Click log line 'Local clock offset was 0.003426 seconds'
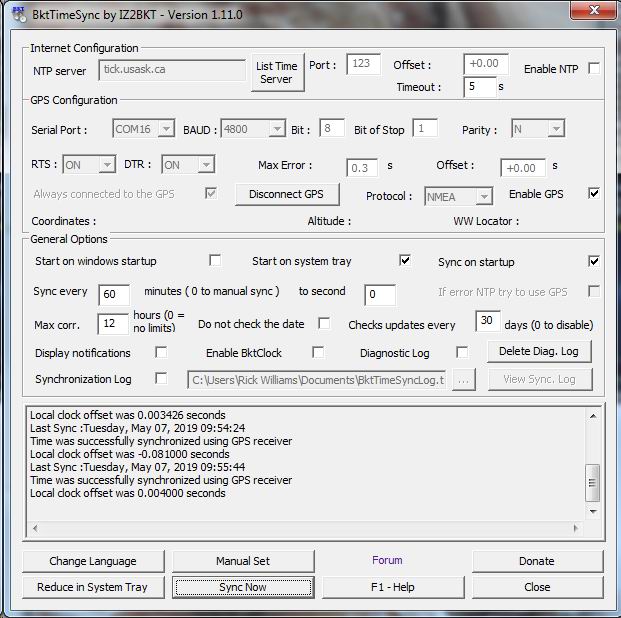 click(128, 415)
